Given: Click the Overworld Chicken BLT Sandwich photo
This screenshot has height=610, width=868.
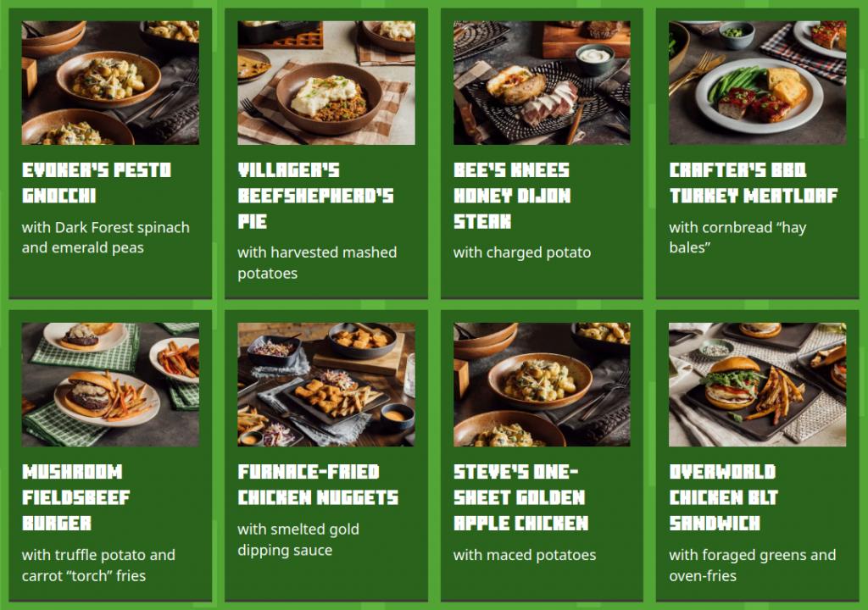Looking at the screenshot, I should (x=757, y=385).
